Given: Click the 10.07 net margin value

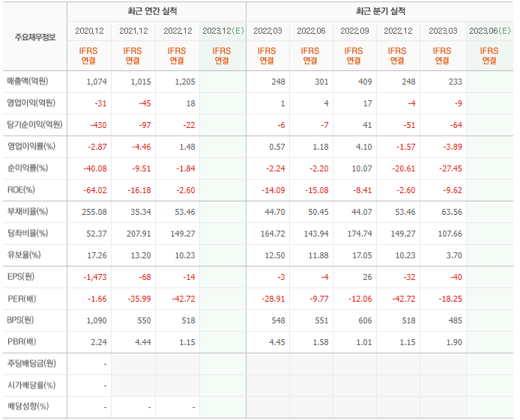Looking at the screenshot, I should 362,168.
